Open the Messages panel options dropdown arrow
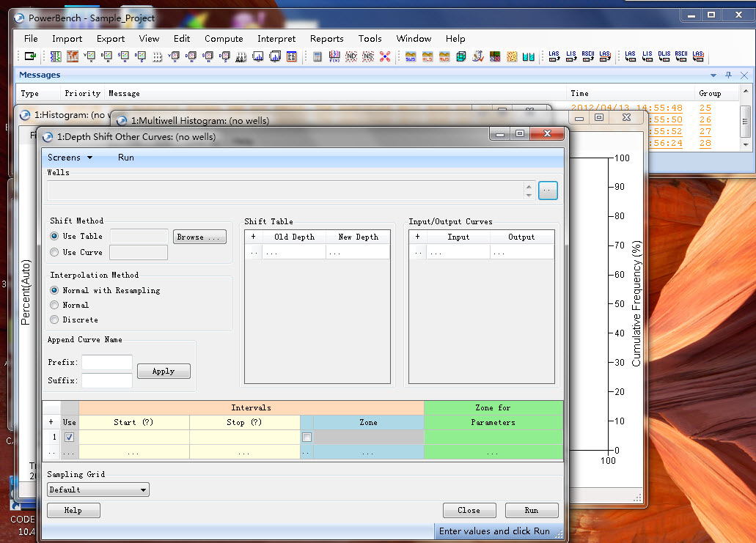Viewport: 756px width, 543px height. [x=713, y=75]
